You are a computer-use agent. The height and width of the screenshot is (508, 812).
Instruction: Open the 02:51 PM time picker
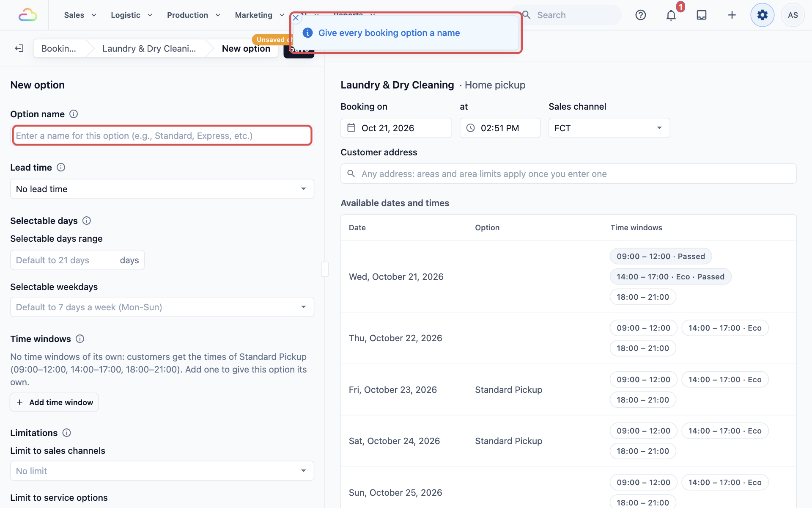coord(500,128)
